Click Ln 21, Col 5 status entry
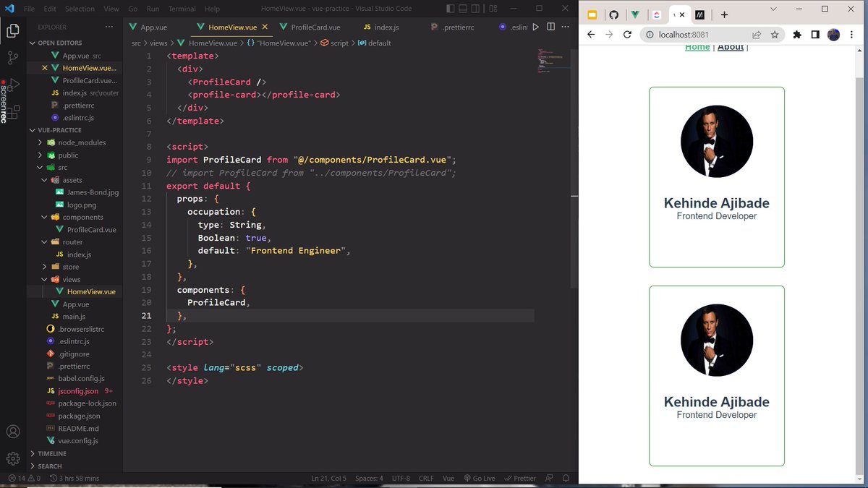The image size is (868, 488). tap(329, 479)
